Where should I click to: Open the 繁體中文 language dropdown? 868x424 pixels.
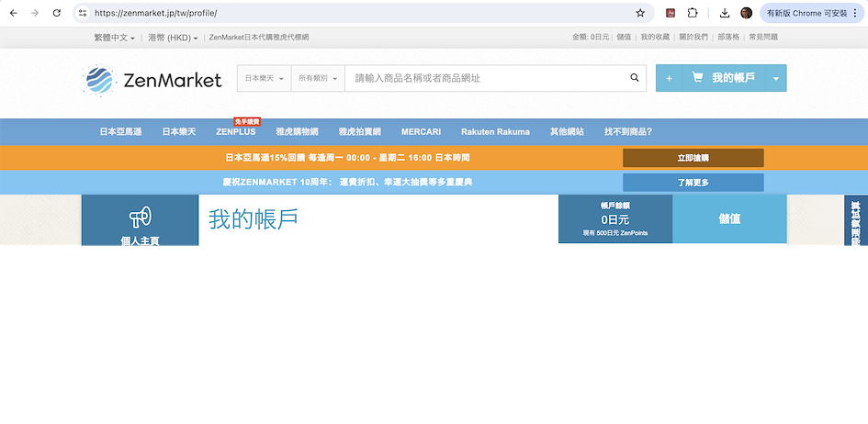coord(114,38)
